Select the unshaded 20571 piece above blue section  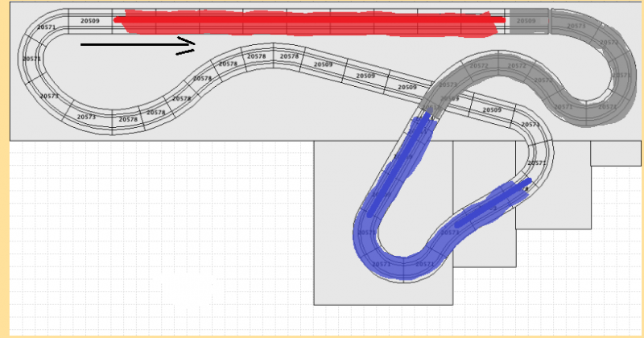537,163
